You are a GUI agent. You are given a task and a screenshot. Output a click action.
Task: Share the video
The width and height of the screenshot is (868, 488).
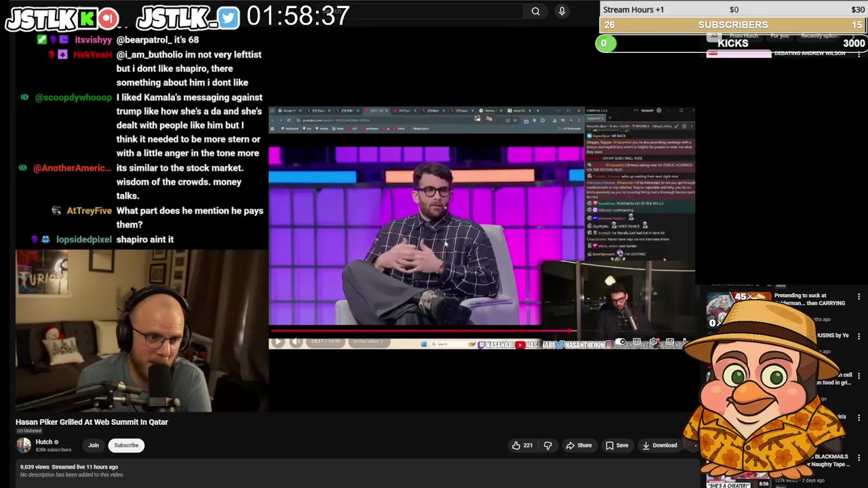(x=578, y=445)
